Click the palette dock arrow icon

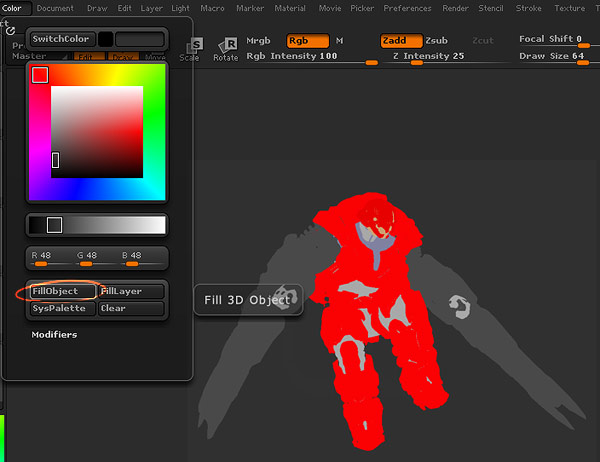pyautogui.click(x=10, y=31)
